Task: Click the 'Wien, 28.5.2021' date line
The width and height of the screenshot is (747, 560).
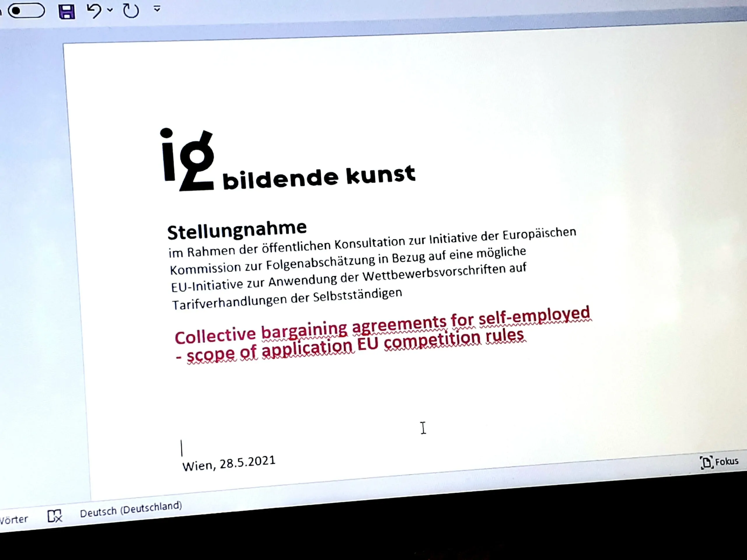Action: [x=229, y=463]
